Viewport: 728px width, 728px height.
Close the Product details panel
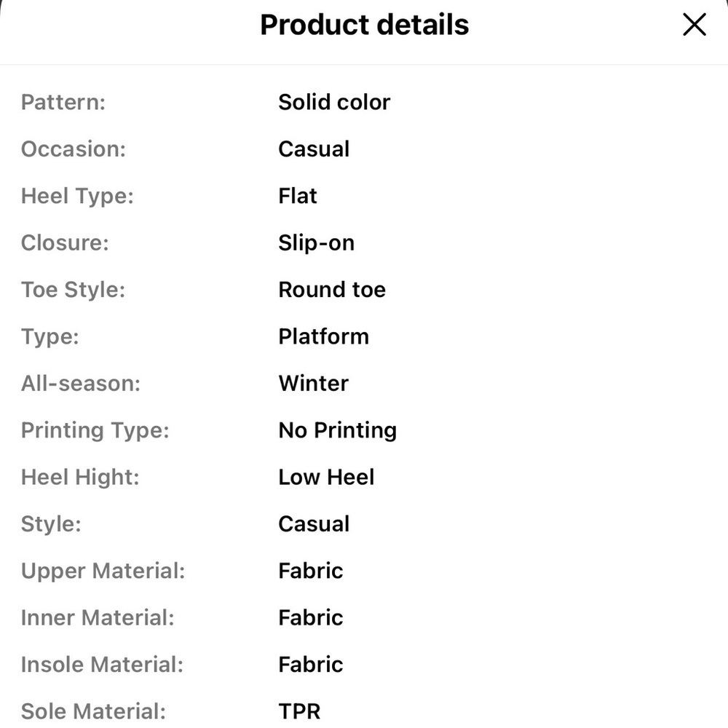(694, 25)
